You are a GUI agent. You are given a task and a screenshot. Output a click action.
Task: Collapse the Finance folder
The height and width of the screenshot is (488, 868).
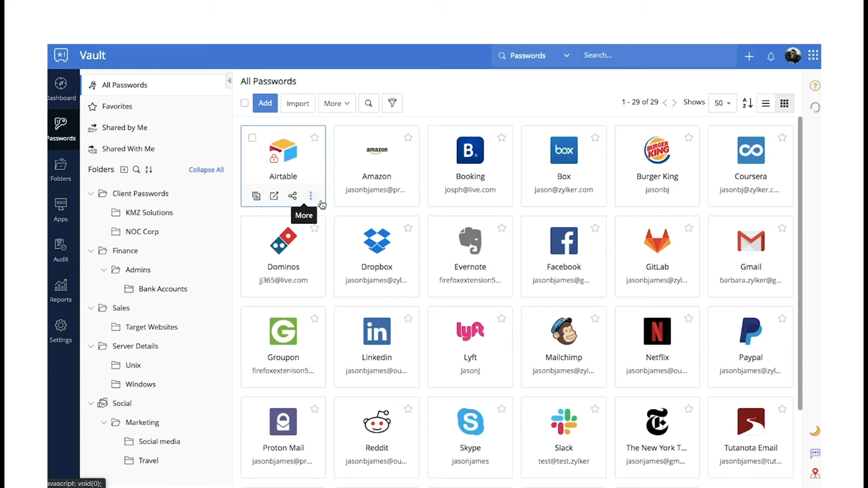pyautogui.click(x=91, y=250)
